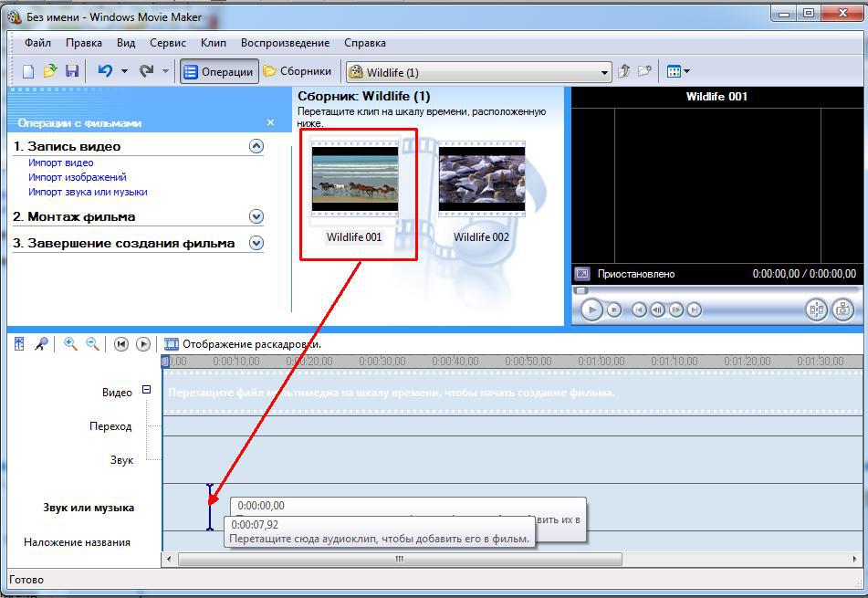Click the timeline playhead marker
The height and width of the screenshot is (598, 868).
(165, 362)
